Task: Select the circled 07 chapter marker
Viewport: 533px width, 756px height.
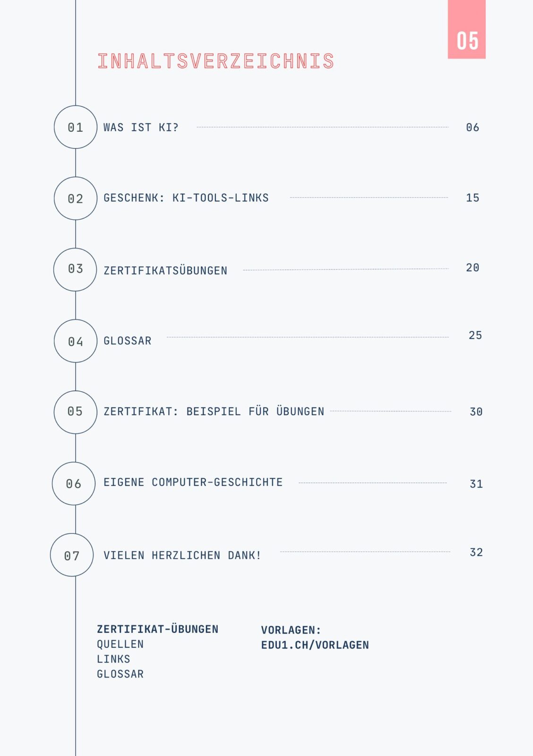Action: point(72,555)
